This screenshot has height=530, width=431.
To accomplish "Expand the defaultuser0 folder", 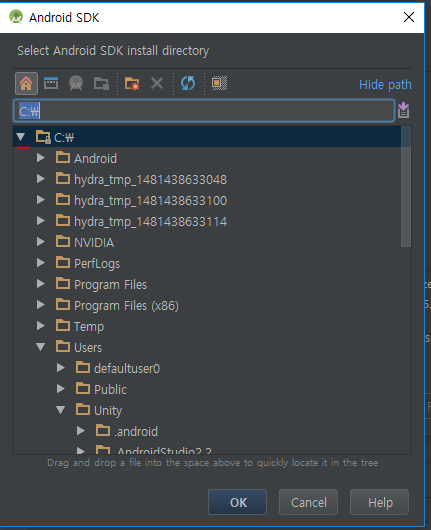I will coord(61,367).
